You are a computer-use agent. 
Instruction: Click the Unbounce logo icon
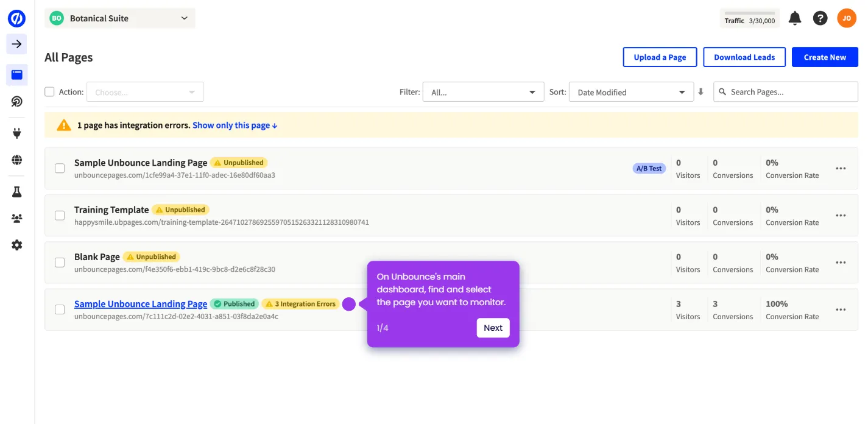[16, 18]
